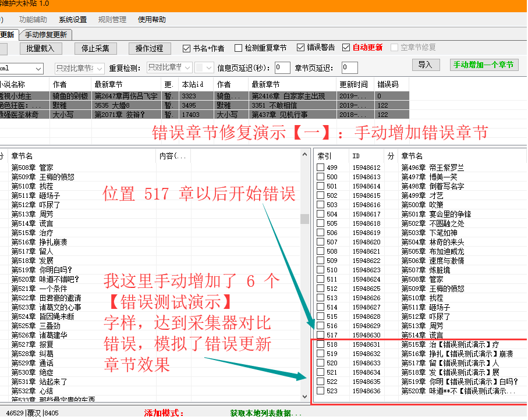This screenshot has height=420, width=528.
Task: Disable the 自动更新 checkbox
Action: point(346,48)
